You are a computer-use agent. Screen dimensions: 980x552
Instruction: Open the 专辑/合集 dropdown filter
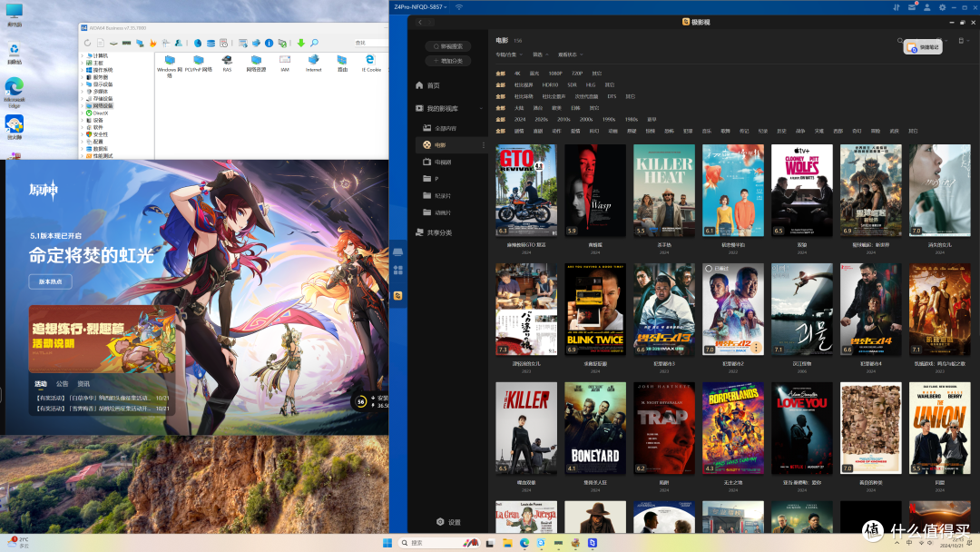[x=509, y=55]
